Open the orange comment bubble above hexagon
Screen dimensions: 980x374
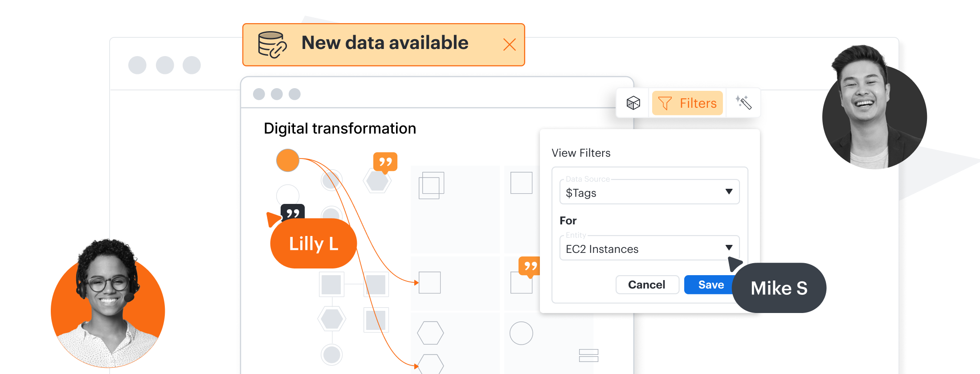click(x=385, y=162)
